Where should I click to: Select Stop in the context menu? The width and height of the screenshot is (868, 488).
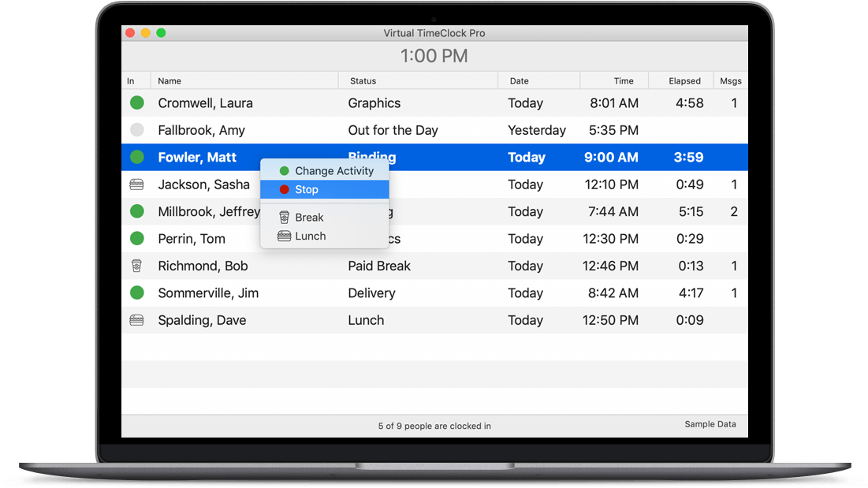coord(307,190)
